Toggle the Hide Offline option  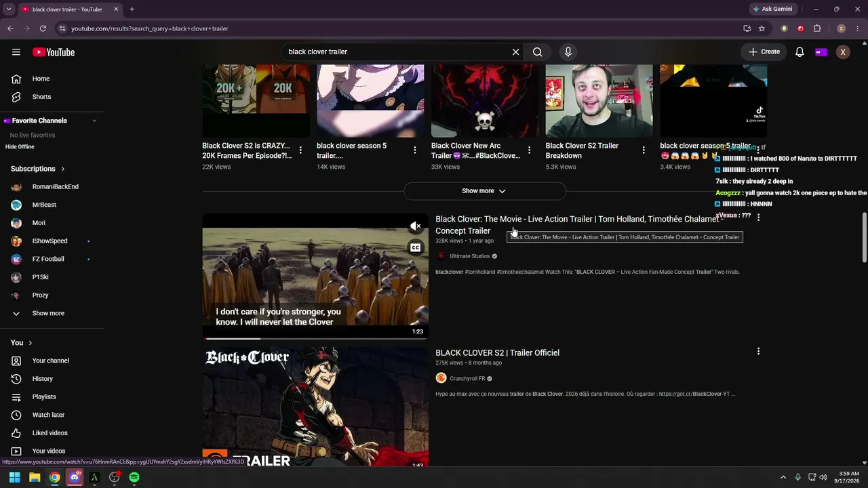[20, 147]
